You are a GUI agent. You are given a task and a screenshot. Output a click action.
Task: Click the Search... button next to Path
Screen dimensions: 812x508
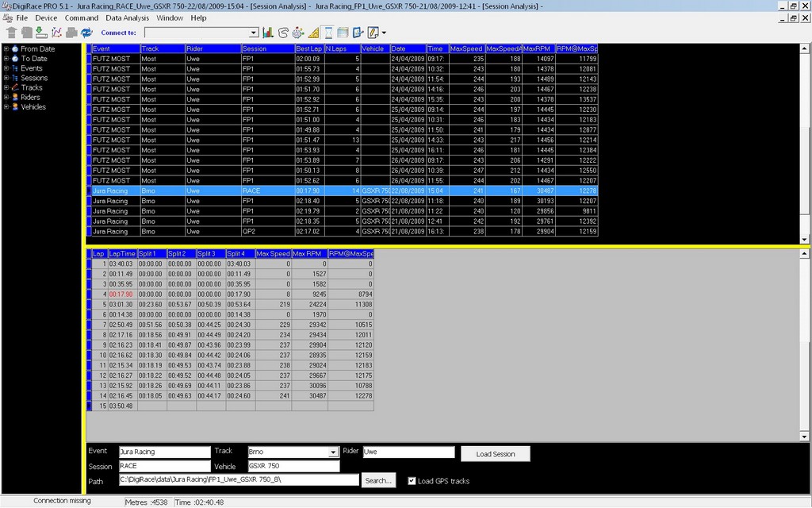click(378, 480)
